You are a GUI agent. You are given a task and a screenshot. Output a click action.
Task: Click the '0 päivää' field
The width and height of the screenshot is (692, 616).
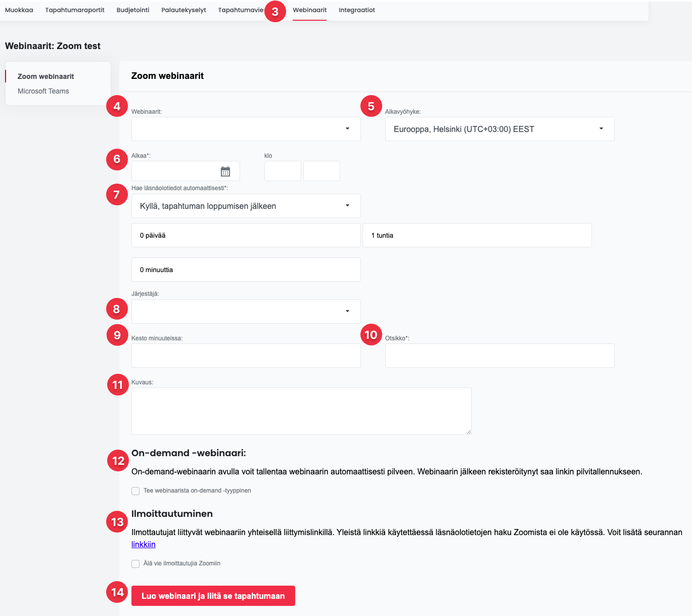tap(246, 235)
